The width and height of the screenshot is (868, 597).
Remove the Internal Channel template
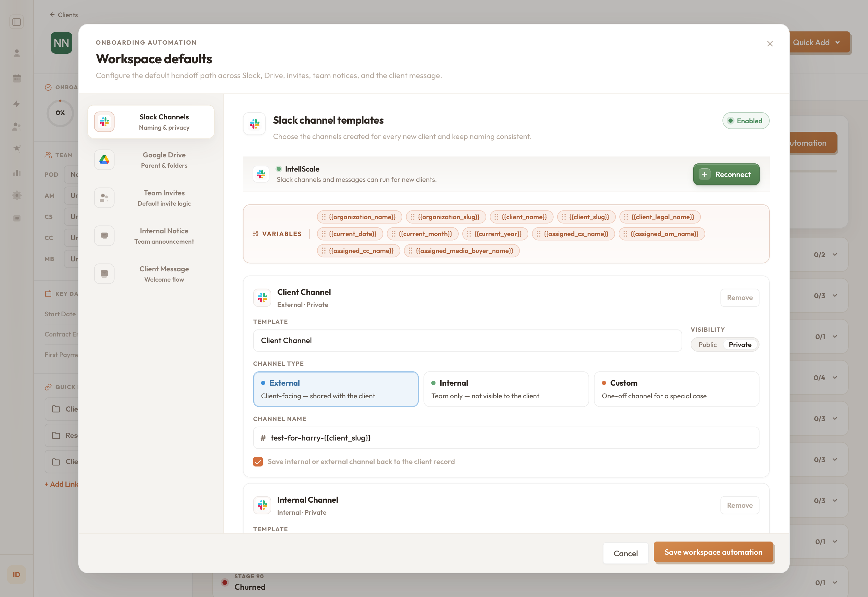(x=739, y=505)
